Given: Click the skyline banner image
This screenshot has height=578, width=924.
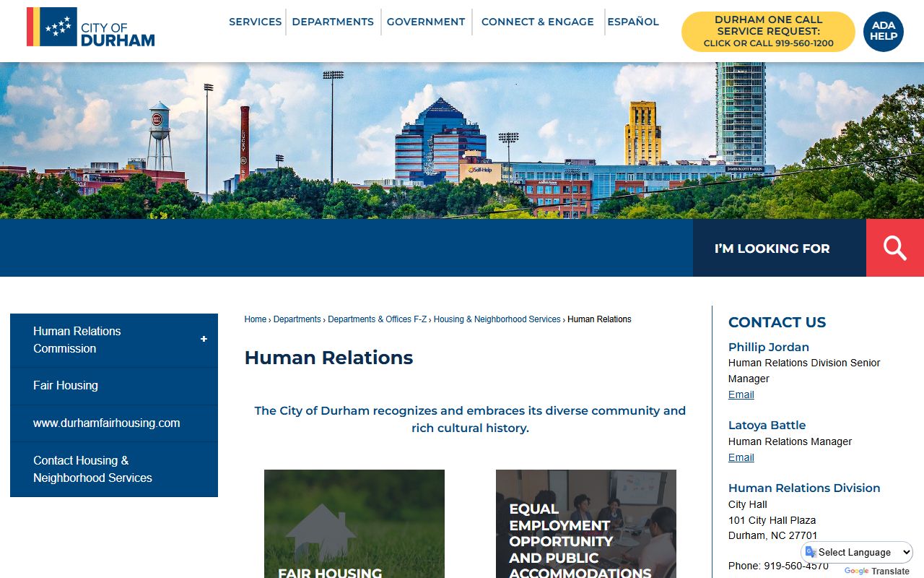Looking at the screenshot, I should (462, 140).
